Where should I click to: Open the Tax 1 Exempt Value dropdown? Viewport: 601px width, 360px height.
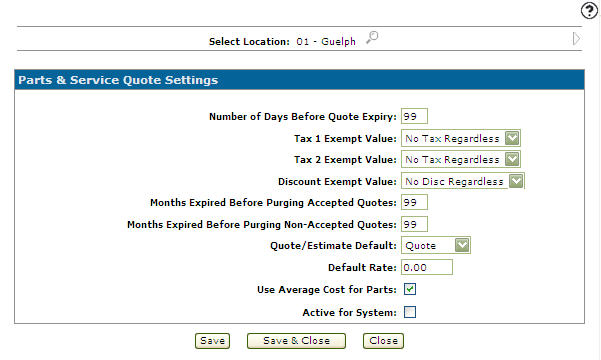[461, 138]
